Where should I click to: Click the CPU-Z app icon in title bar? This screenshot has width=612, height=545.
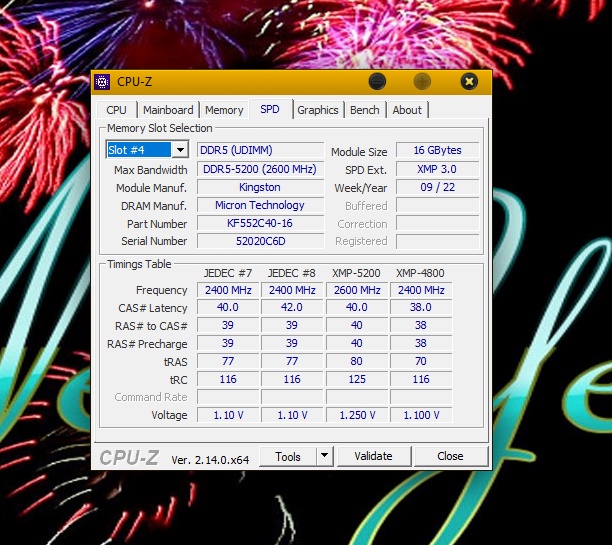102,82
